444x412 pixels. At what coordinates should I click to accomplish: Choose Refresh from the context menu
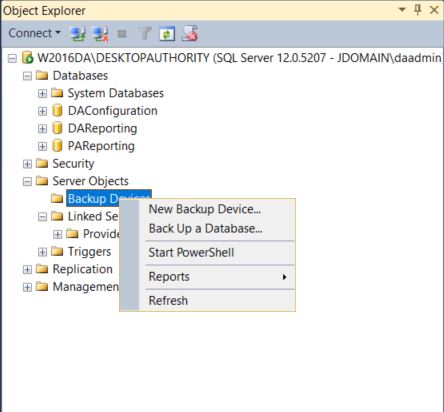[x=168, y=301]
